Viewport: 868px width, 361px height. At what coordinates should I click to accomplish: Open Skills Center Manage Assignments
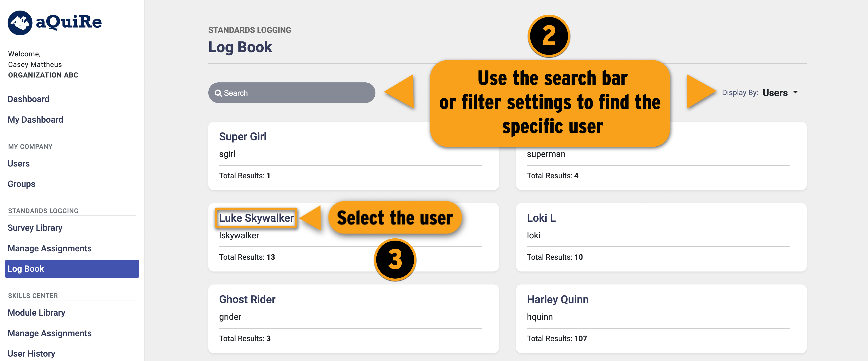point(50,333)
